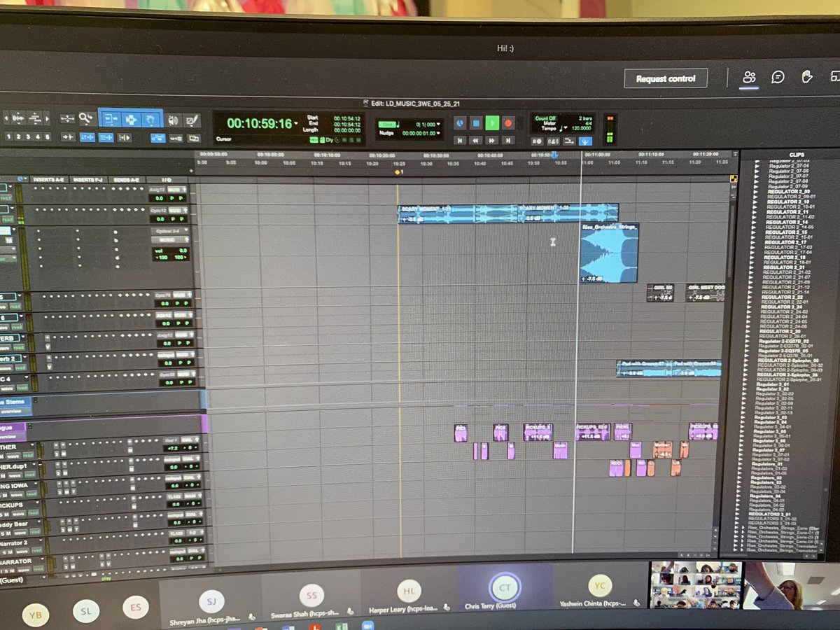This screenshot has width=840, height=630.
Task: Stop playback with the Stop button
Action: click(476, 122)
